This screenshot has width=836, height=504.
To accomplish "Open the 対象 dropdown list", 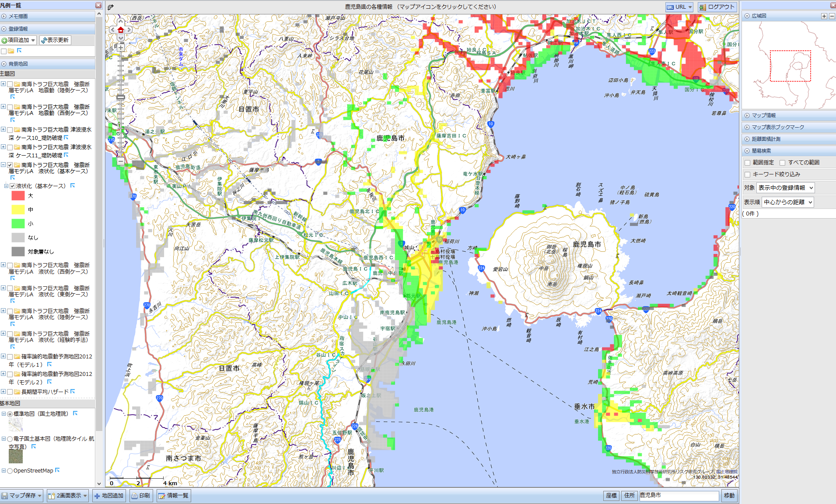I will pos(785,188).
